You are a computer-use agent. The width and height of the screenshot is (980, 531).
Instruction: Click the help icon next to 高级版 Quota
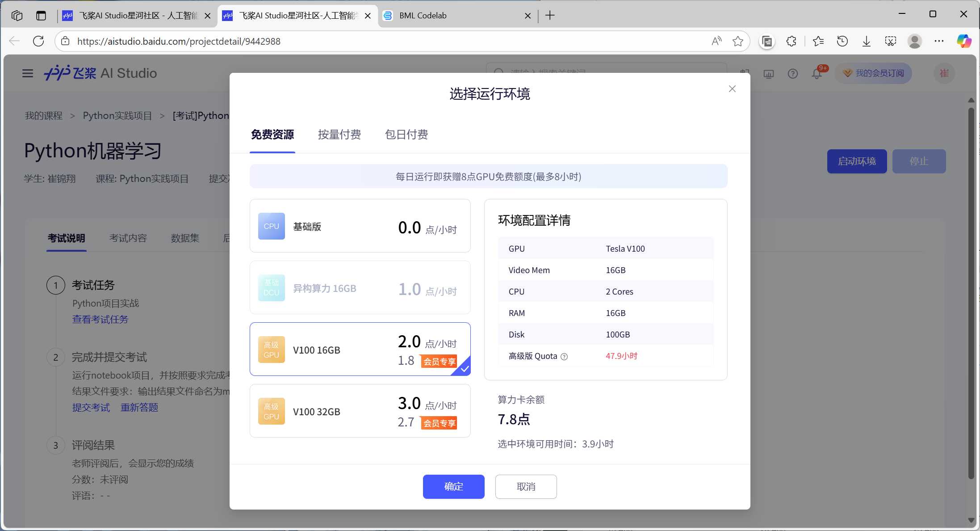pyautogui.click(x=564, y=357)
